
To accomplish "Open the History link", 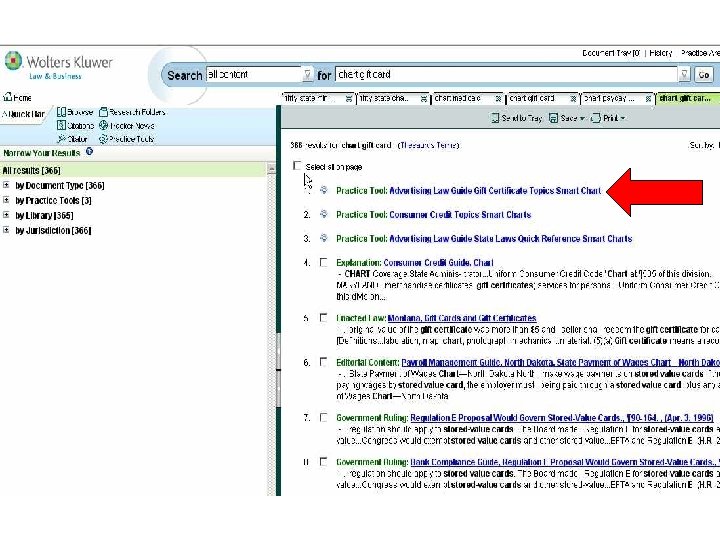I will click(x=661, y=53).
